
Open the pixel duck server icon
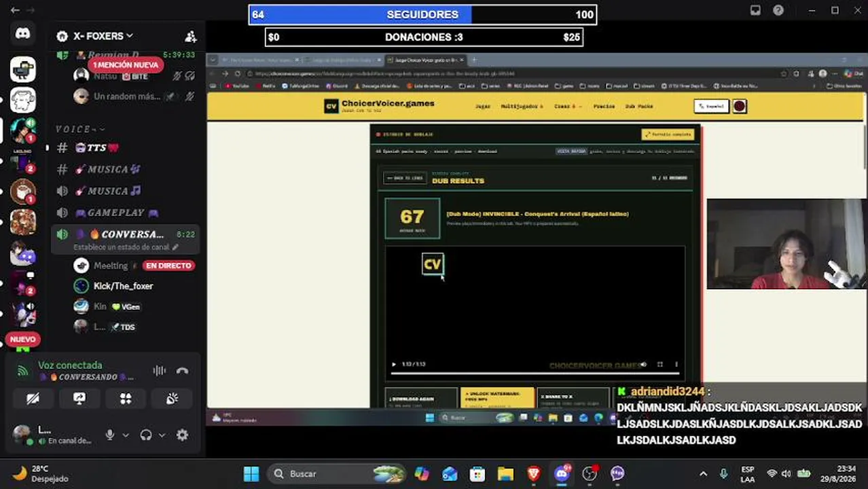pos(22,69)
